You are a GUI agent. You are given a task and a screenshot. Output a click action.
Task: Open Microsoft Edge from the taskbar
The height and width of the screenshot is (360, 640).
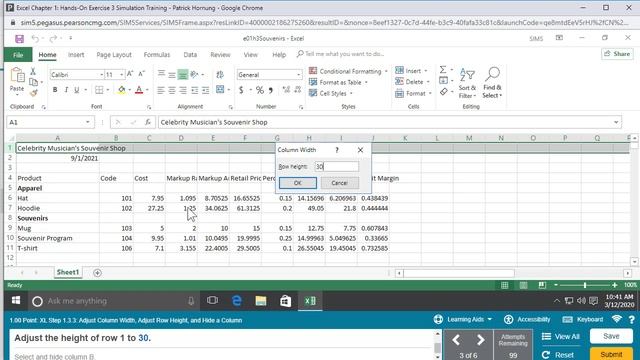click(237, 301)
